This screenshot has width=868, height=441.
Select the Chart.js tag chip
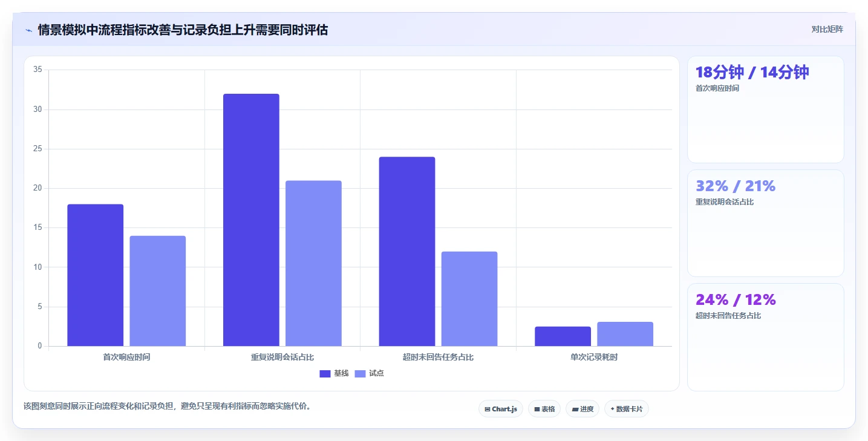tap(501, 409)
